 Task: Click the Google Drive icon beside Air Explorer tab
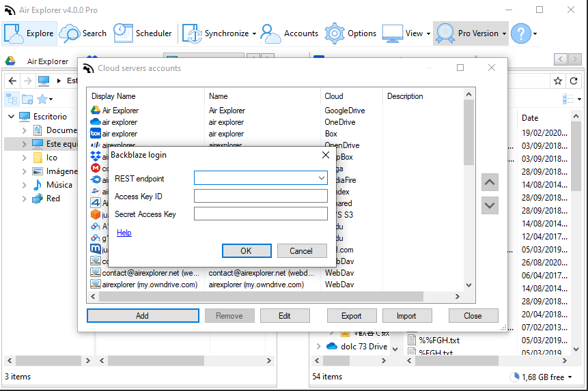(10, 61)
